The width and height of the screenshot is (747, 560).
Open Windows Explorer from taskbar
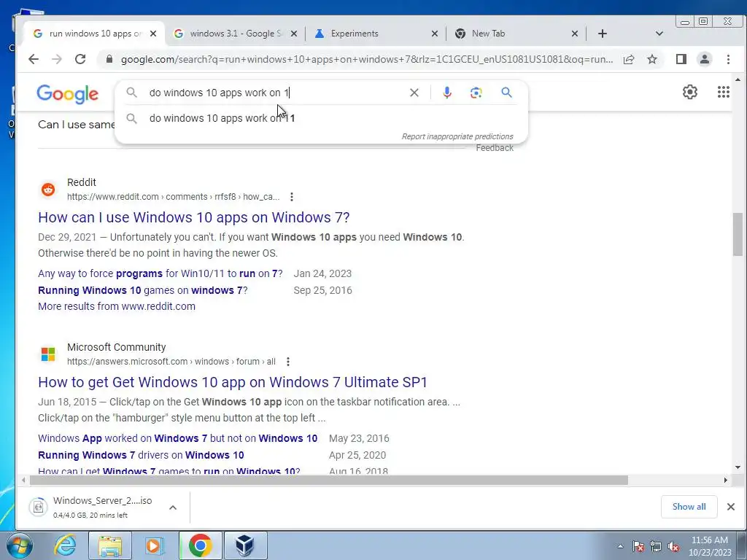click(x=110, y=545)
